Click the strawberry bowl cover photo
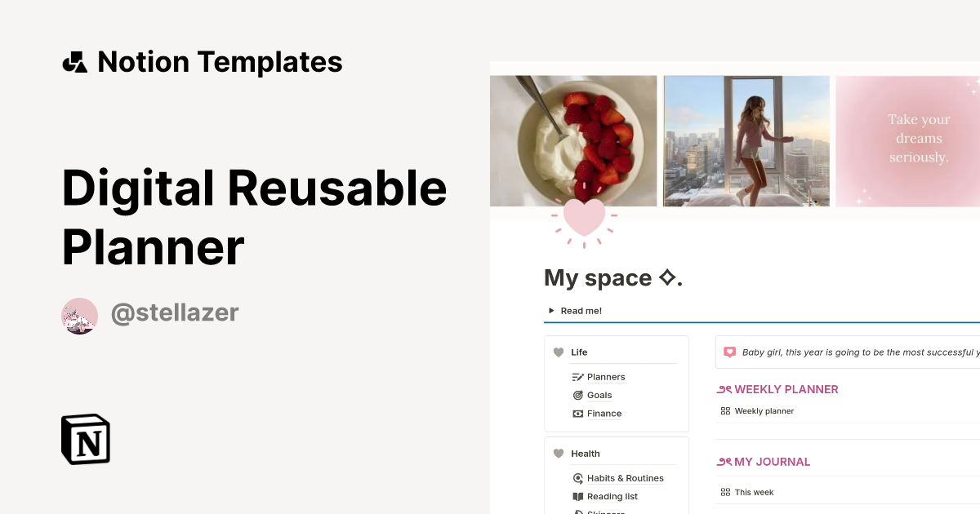The height and width of the screenshot is (514, 980). pos(572,139)
